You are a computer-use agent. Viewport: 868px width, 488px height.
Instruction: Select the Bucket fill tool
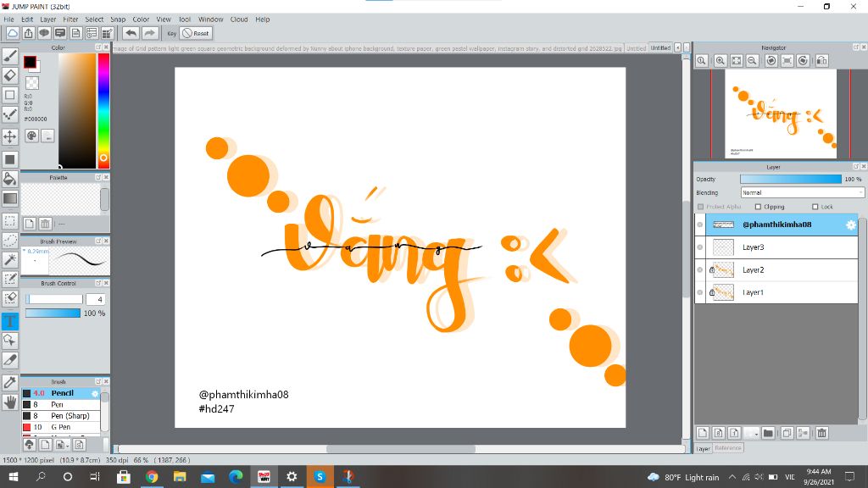10,179
